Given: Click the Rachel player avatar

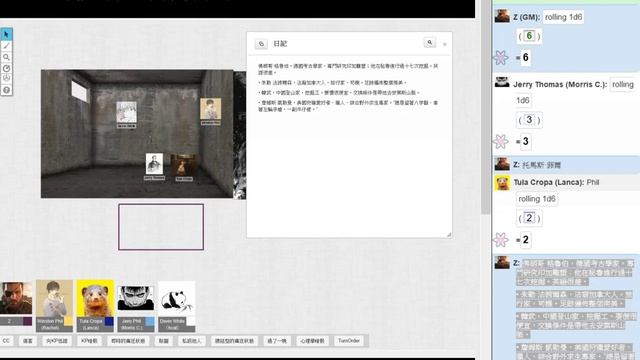Looking at the screenshot, I should click(x=54, y=298).
